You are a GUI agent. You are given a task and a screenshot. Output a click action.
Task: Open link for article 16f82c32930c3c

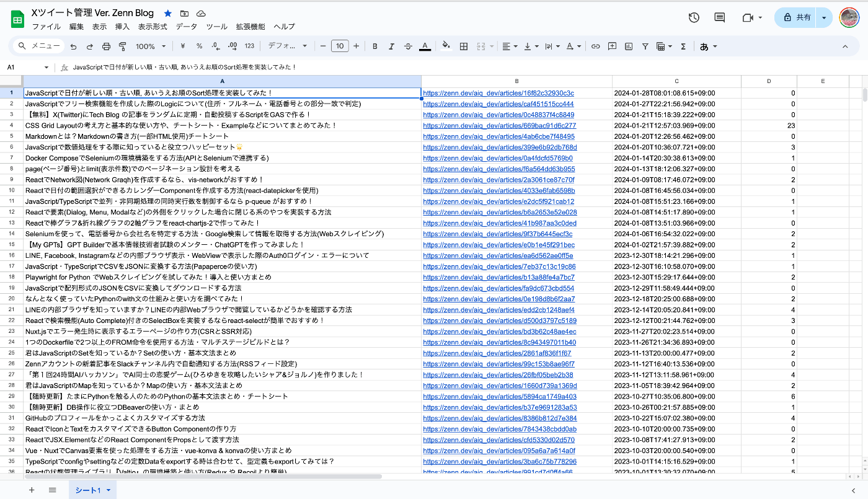(498, 93)
